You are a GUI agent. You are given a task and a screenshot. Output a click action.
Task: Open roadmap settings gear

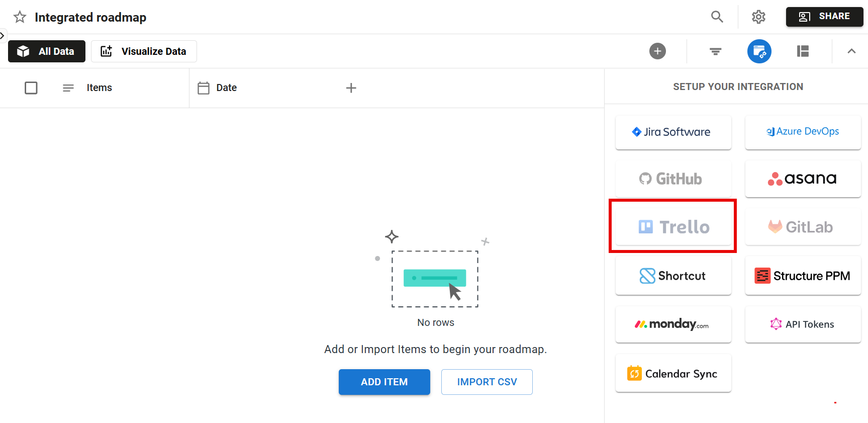(758, 17)
